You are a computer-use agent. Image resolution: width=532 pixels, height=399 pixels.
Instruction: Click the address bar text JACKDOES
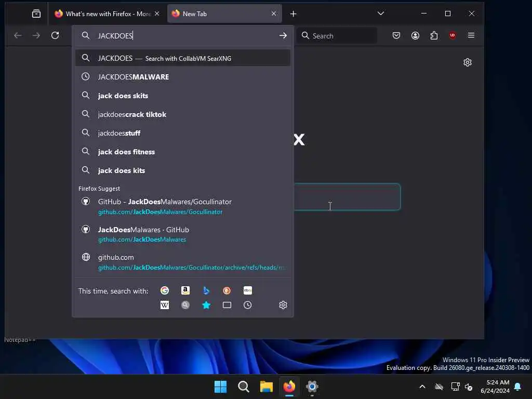point(115,36)
